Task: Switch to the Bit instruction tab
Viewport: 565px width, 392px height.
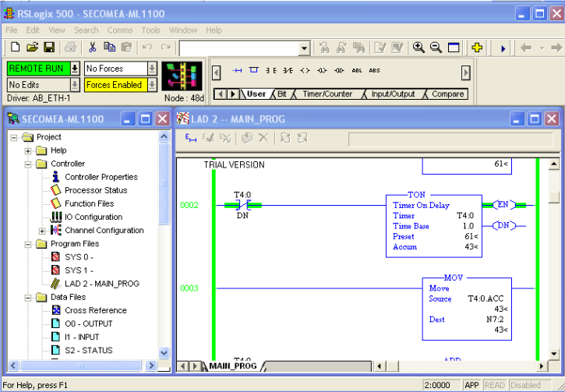Action: pyautogui.click(x=282, y=94)
